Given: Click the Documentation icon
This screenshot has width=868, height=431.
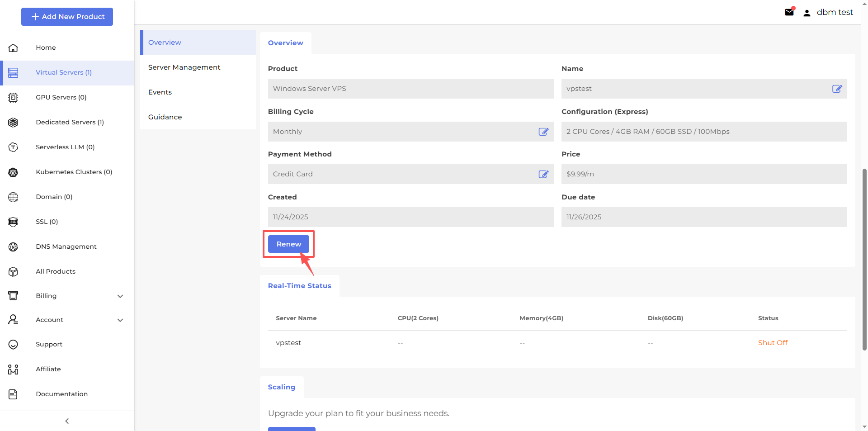Looking at the screenshot, I should [x=13, y=394].
